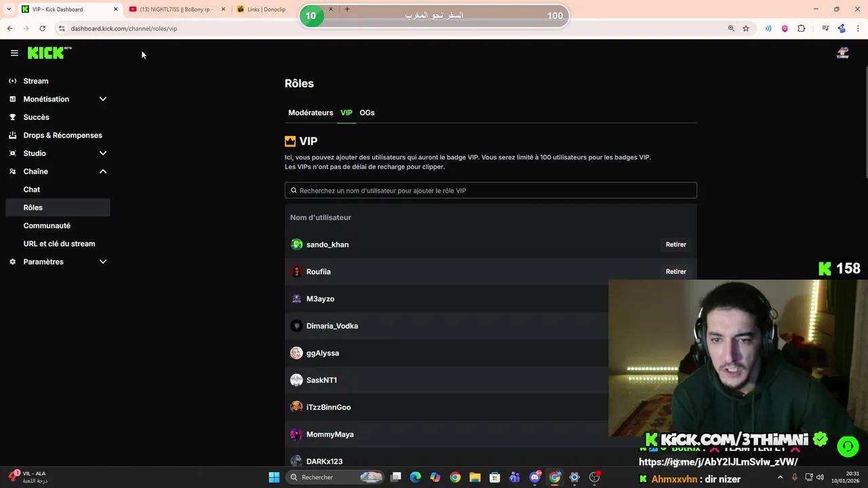Show hidden system tray icons
Viewport: 868px width, 488px height.
point(780,477)
